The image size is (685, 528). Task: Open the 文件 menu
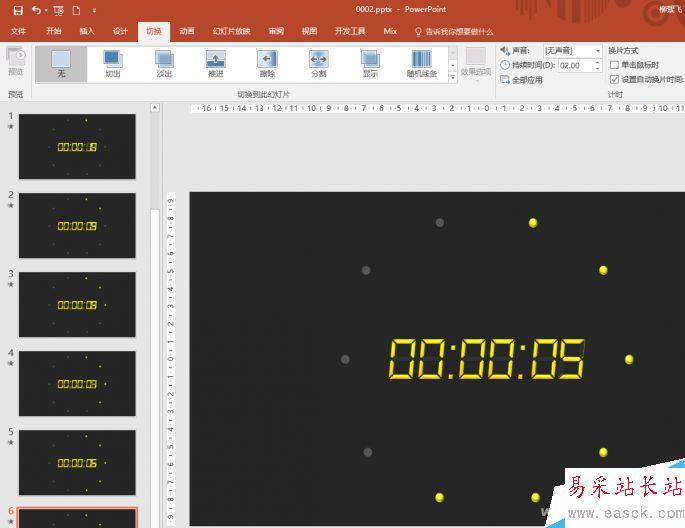click(x=18, y=31)
